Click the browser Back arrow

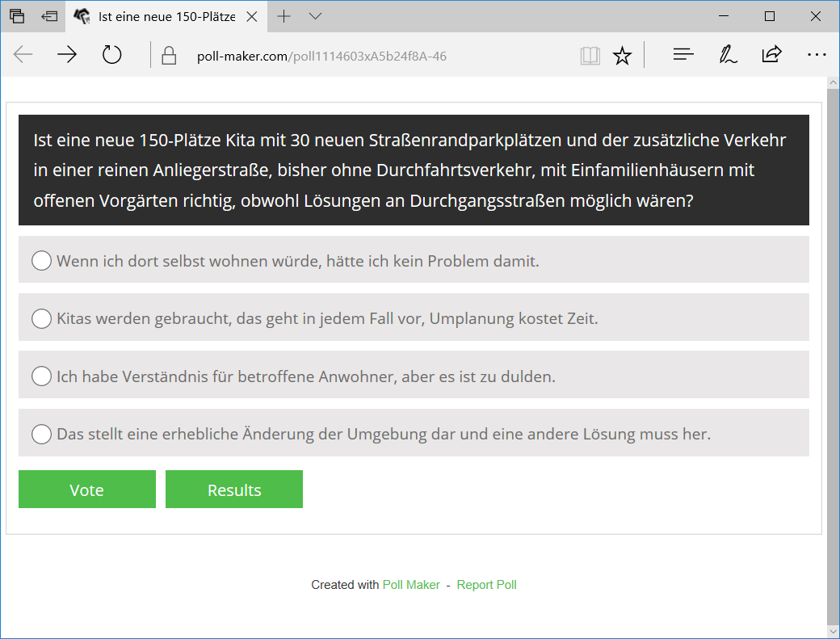point(23,55)
